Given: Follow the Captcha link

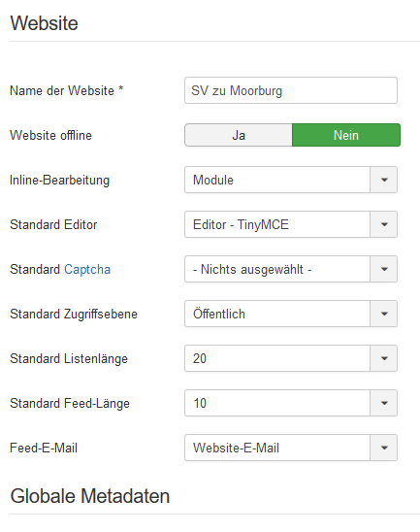Looking at the screenshot, I should 87,270.
